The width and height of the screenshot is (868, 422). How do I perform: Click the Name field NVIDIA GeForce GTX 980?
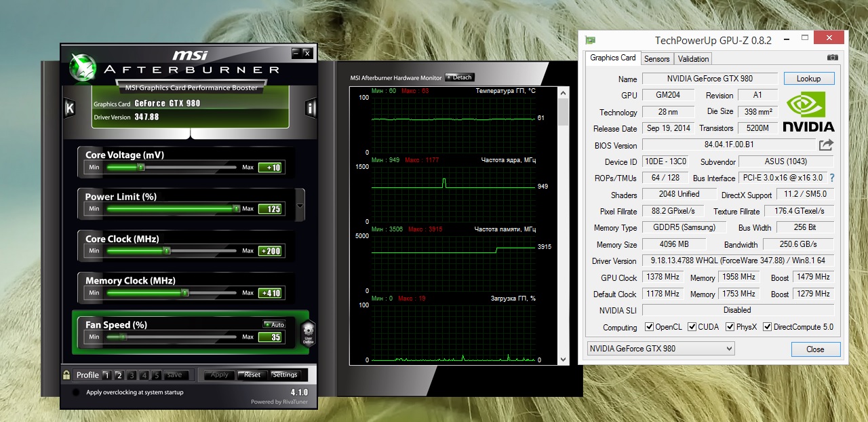(x=709, y=79)
